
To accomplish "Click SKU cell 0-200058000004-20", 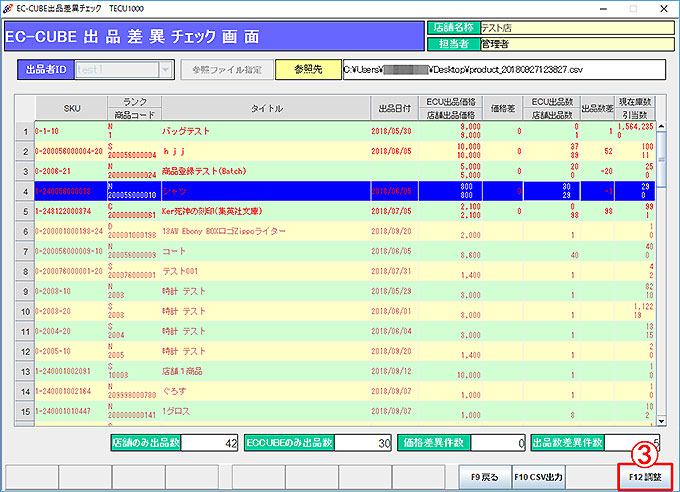I will 69,151.
